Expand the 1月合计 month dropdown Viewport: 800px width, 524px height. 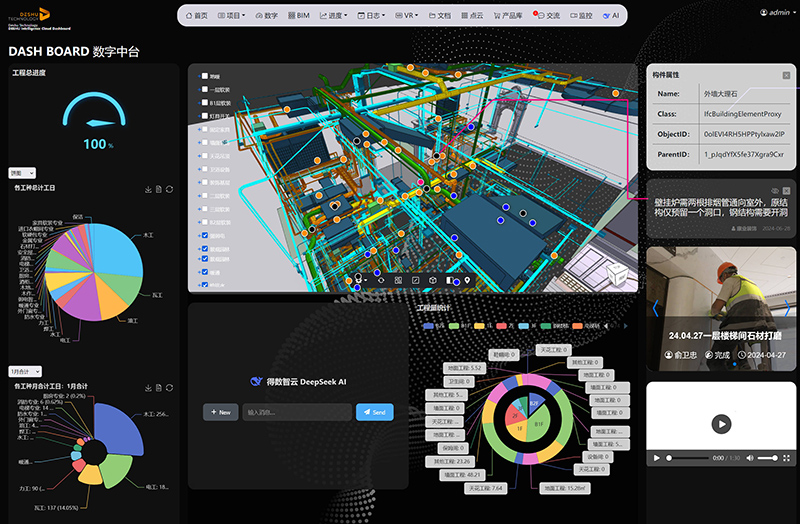25,371
